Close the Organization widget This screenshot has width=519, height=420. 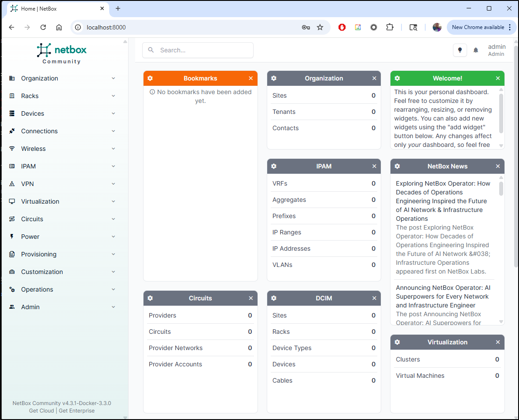click(374, 78)
